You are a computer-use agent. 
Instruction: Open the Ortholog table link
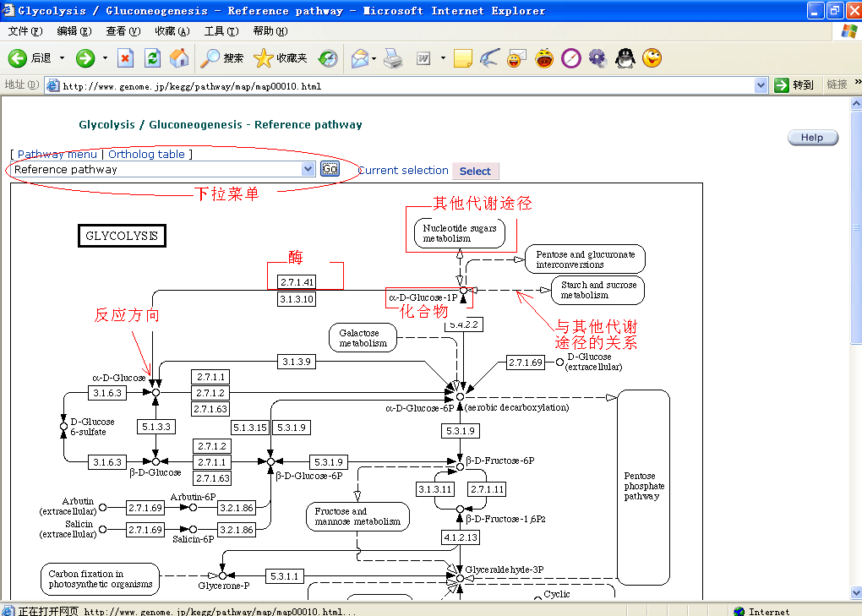pyautogui.click(x=146, y=155)
